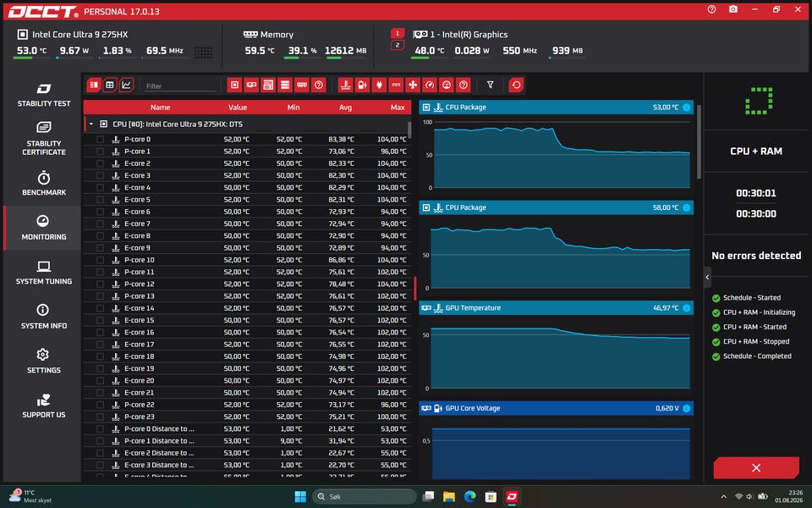This screenshot has width=812, height=508.
Task: Show hidden system tray icons chevron
Action: coord(723,497)
